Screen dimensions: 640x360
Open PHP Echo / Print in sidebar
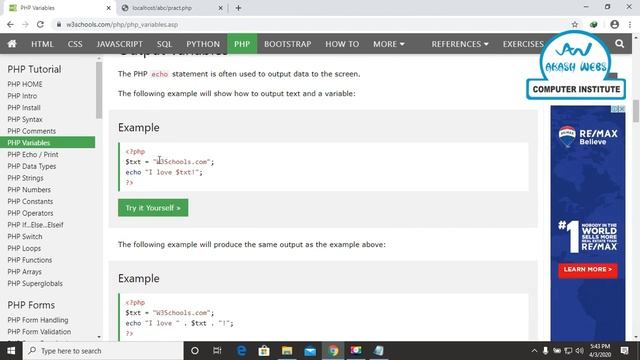(x=33, y=155)
